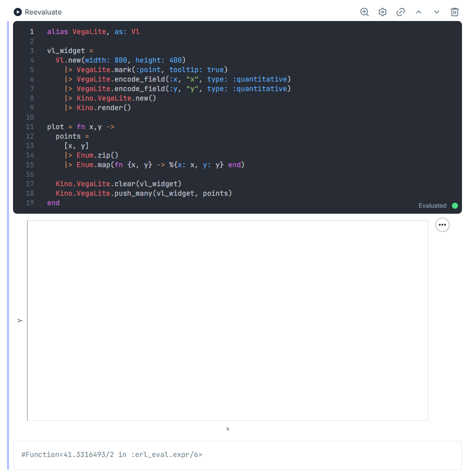Click the Reevaluate button

click(38, 12)
